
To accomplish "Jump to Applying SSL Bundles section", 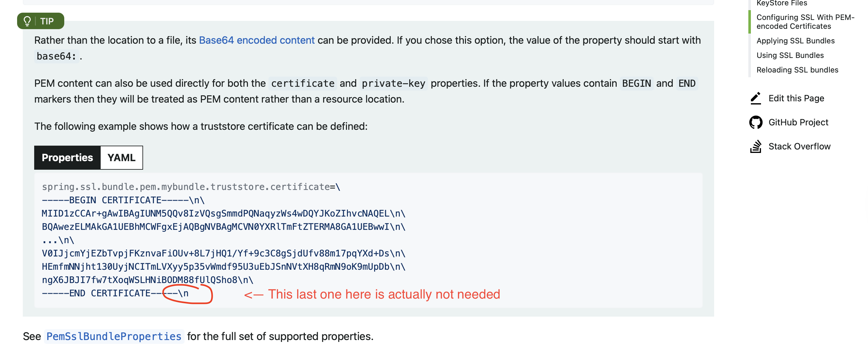I will 795,41.
